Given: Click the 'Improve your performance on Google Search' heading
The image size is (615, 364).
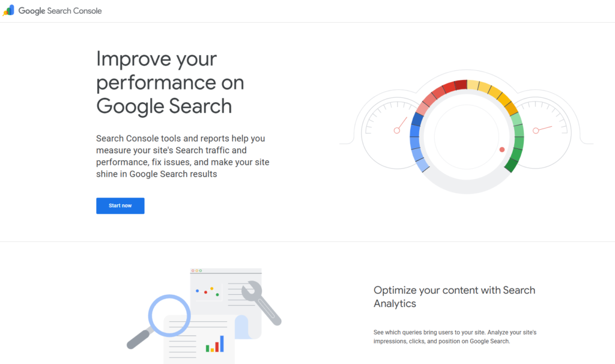Looking at the screenshot, I should coord(170,82).
